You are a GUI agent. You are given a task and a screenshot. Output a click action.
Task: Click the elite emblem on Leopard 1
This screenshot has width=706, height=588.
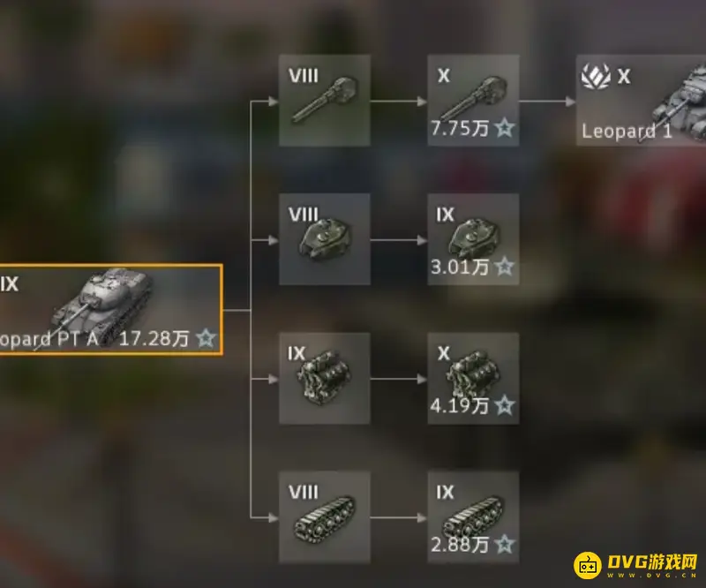(596, 76)
